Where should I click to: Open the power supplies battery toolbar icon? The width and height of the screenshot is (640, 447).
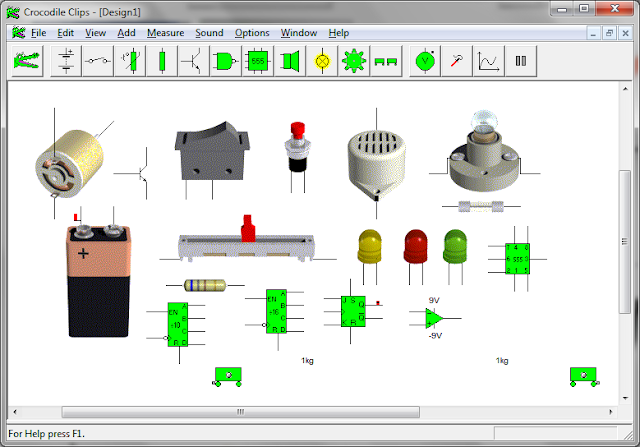click(x=66, y=61)
